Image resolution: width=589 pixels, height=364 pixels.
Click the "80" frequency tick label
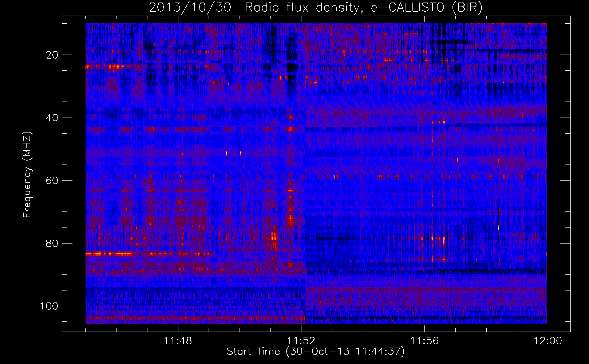(52, 243)
